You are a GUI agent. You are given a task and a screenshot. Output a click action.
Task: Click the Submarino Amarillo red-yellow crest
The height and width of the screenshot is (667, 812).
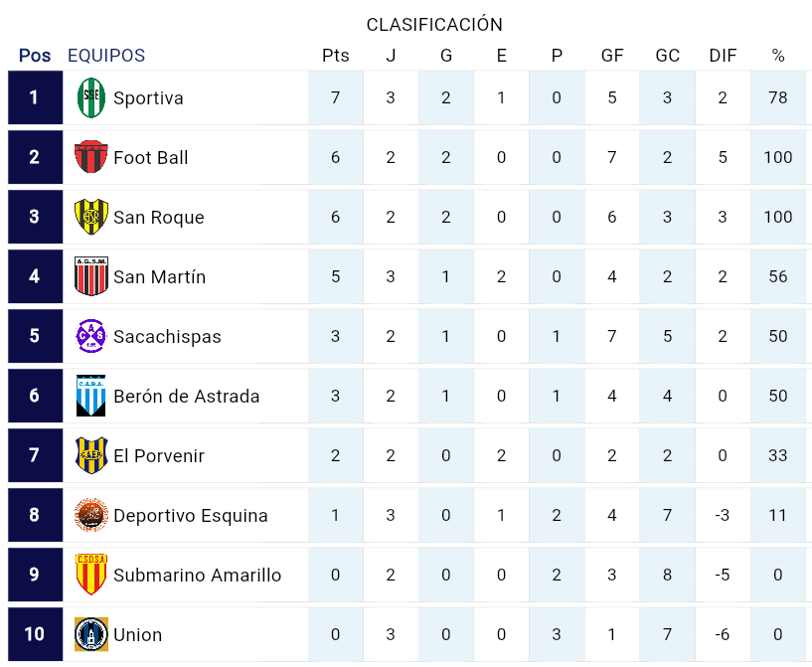(x=91, y=574)
